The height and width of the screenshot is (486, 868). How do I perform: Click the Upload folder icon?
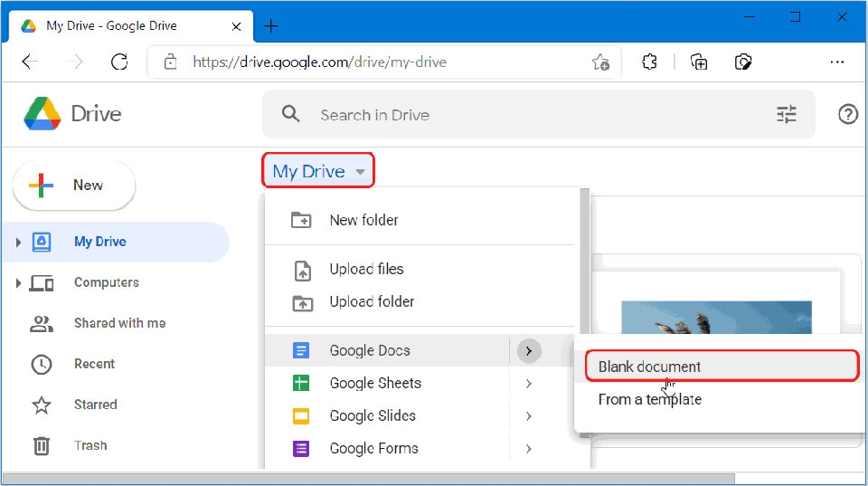[302, 302]
